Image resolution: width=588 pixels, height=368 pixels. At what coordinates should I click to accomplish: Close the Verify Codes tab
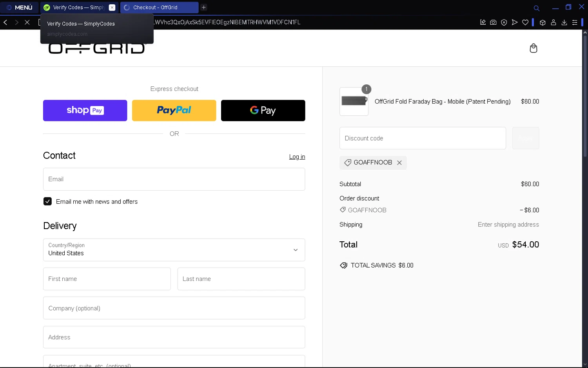[112, 7]
